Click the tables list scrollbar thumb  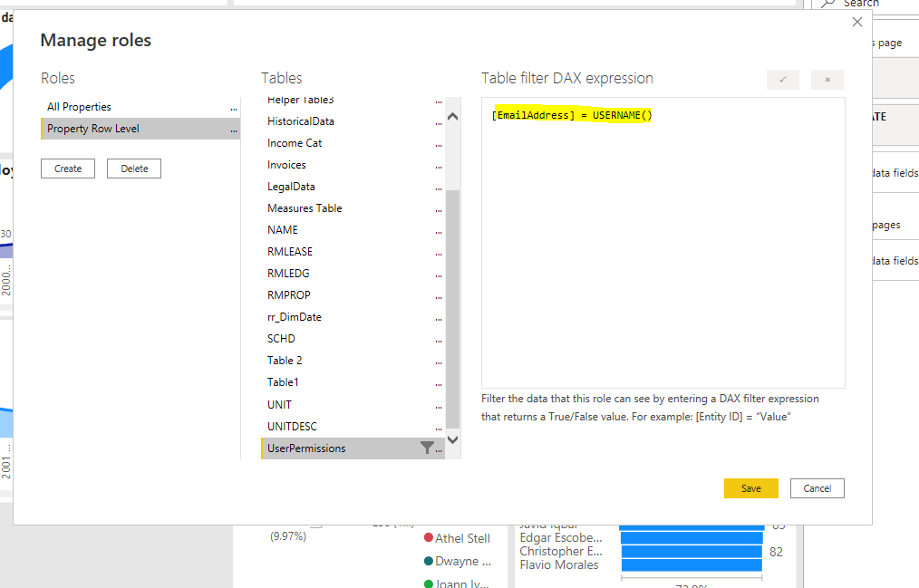pos(452,309)
